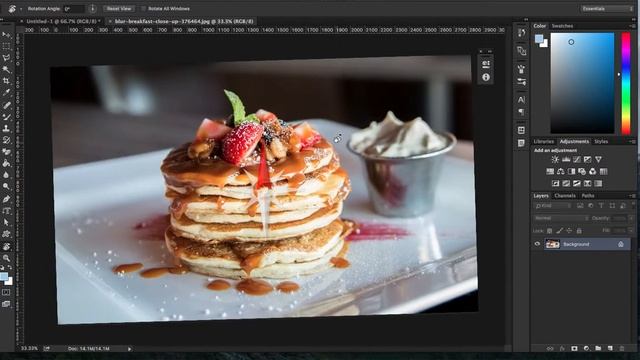Toggle lock position
640x360 pixels.
pyautogui.click(x=569, y=231)
